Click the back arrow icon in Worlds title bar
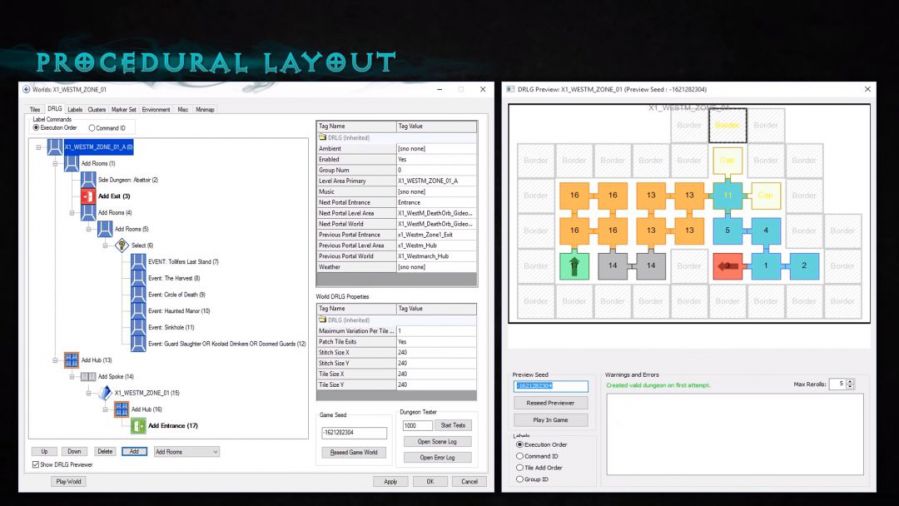899x506 pixels. click(26, 89)
